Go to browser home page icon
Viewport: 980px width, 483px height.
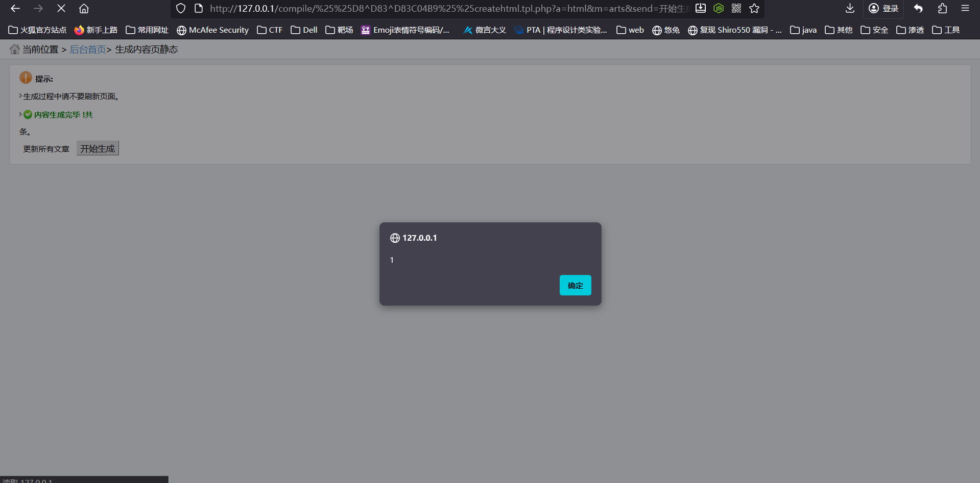[x=84, y=9]
